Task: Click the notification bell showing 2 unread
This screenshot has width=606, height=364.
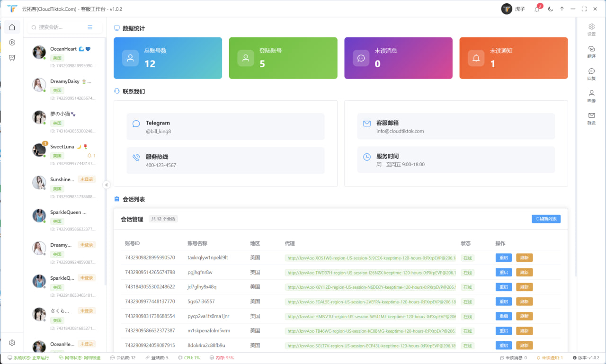Action: click(537, 9)
